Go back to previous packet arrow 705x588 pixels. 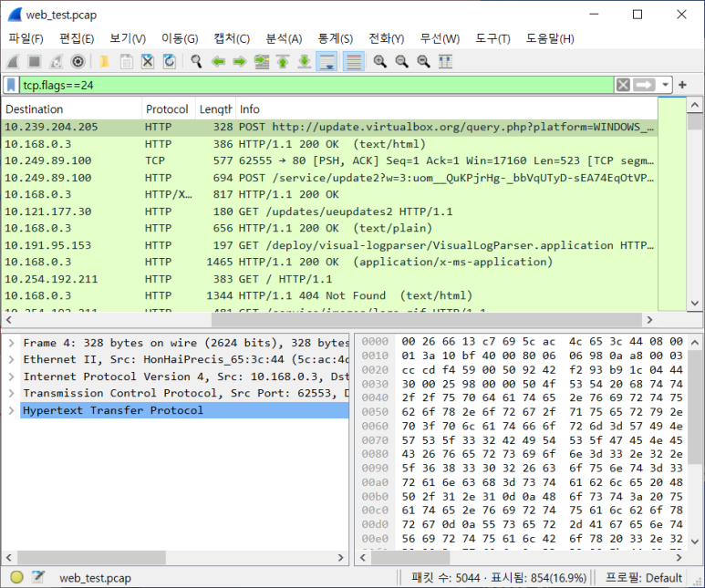tap(218, 61)
